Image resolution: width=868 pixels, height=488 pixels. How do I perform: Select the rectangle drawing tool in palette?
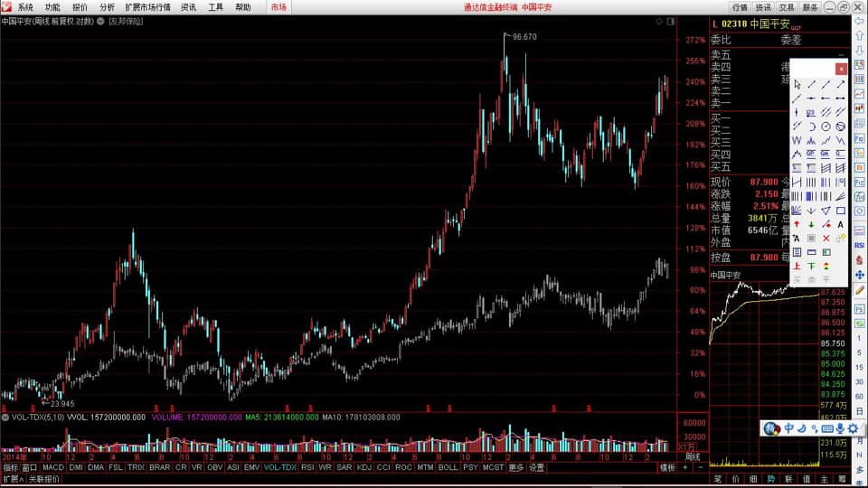[x=840, y=211]
